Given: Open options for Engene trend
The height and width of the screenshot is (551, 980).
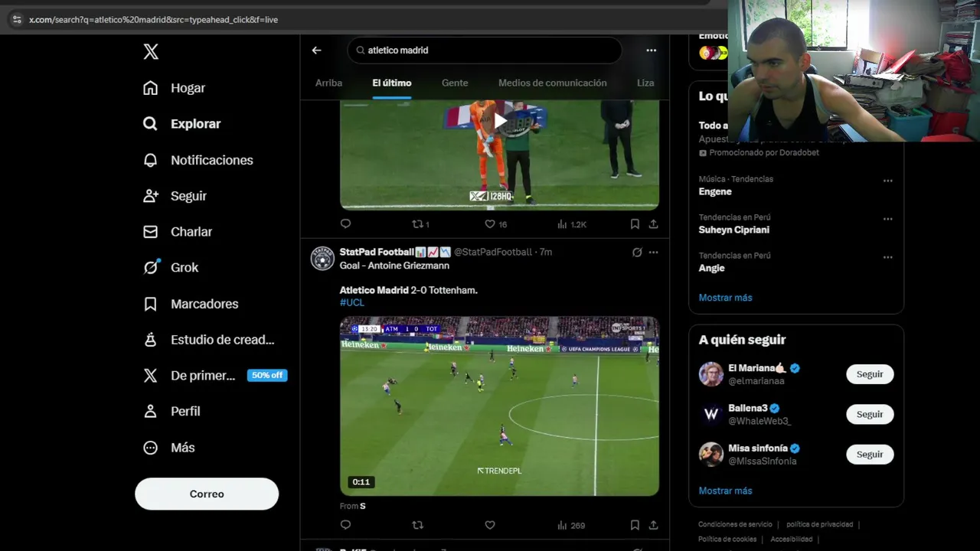Looking at the screenshot, I should click(x=888, y=181).
